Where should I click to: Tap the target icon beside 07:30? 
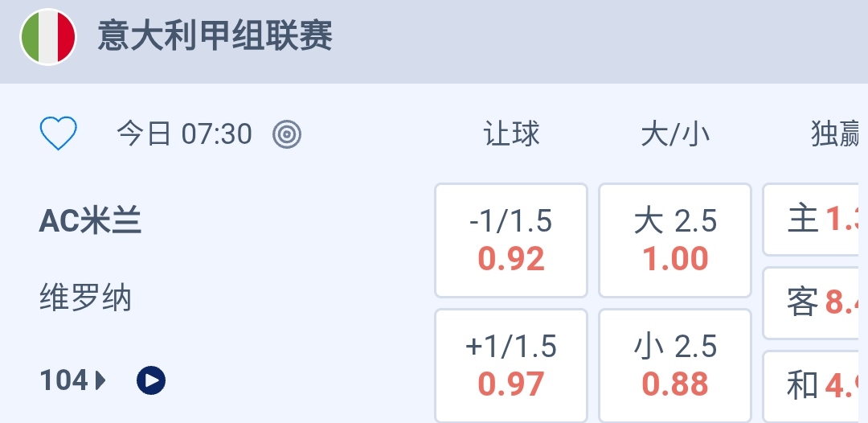click(x=287, y=134)
